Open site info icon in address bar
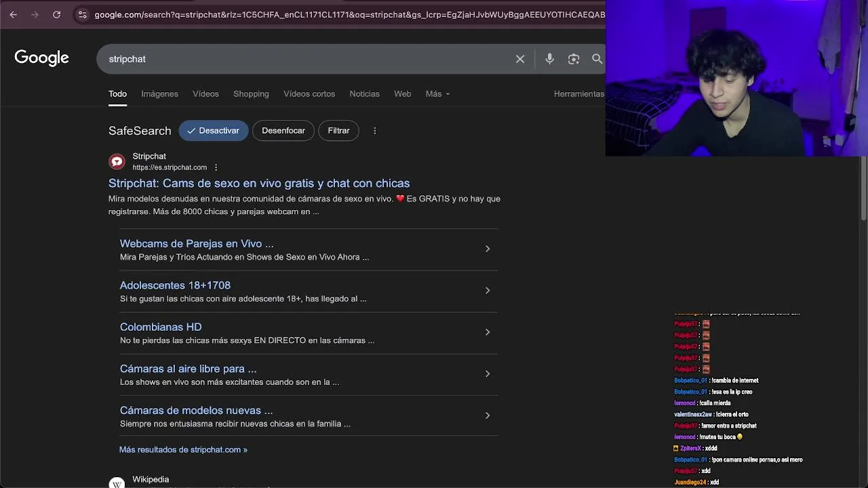The width and height of the screenshot is (868, 488). coord(82,14)
